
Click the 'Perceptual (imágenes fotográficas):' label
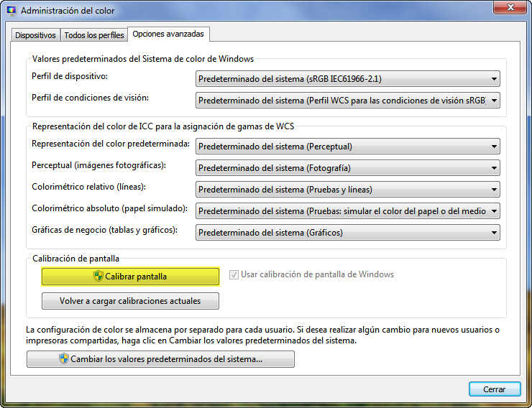(x=98, y=165)
